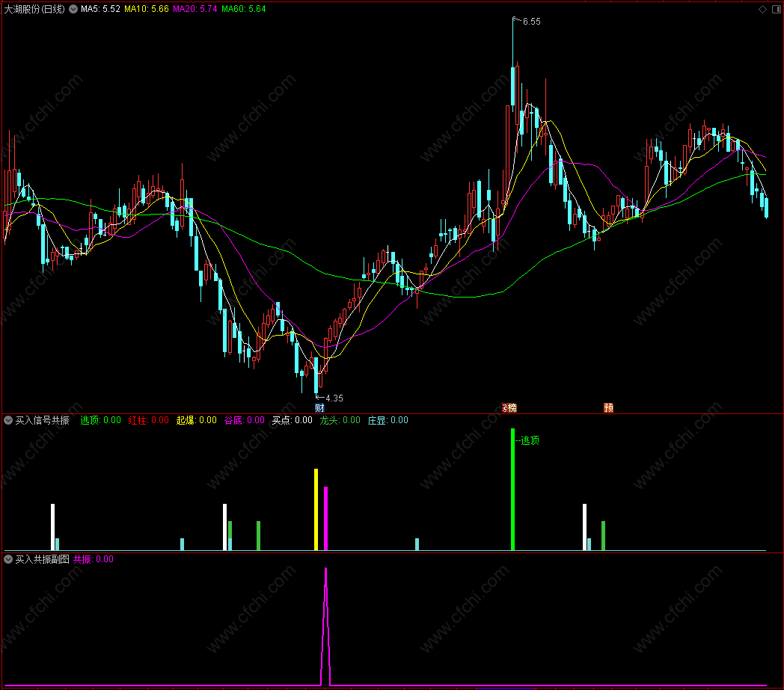This screenshot has width=784, height=690.
Task: Click the magenta 谷底 signal bar
Action: click(326, 518)
